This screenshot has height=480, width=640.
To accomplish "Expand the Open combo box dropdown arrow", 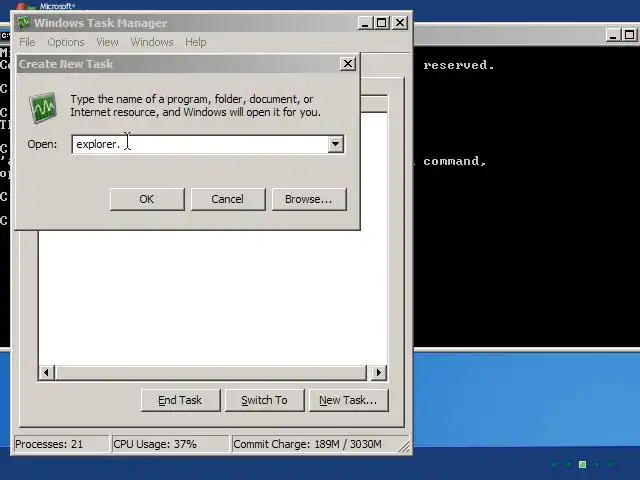I will 336,144.
